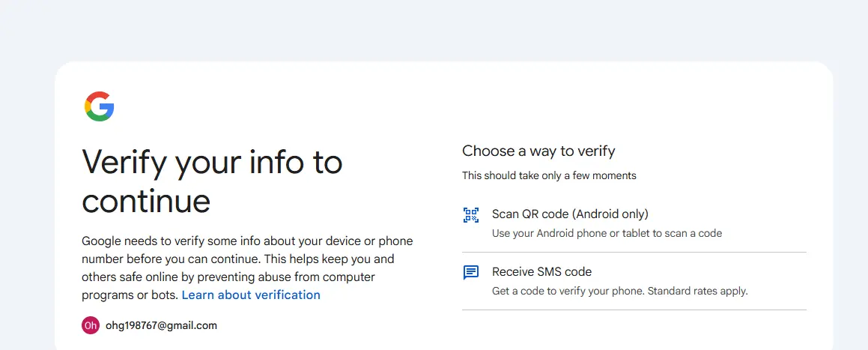The width and height of the screenshot is (868, 350).
Task: Click the word "continue" in the heading
Action: pos(146,202)
